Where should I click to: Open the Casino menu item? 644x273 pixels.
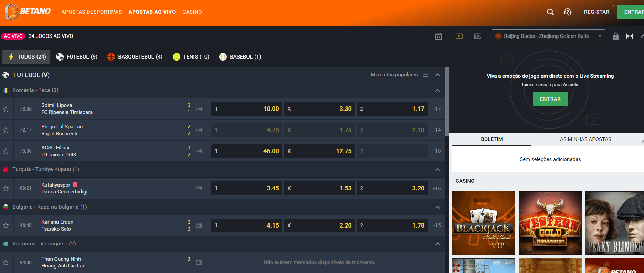tap(192, 12)
